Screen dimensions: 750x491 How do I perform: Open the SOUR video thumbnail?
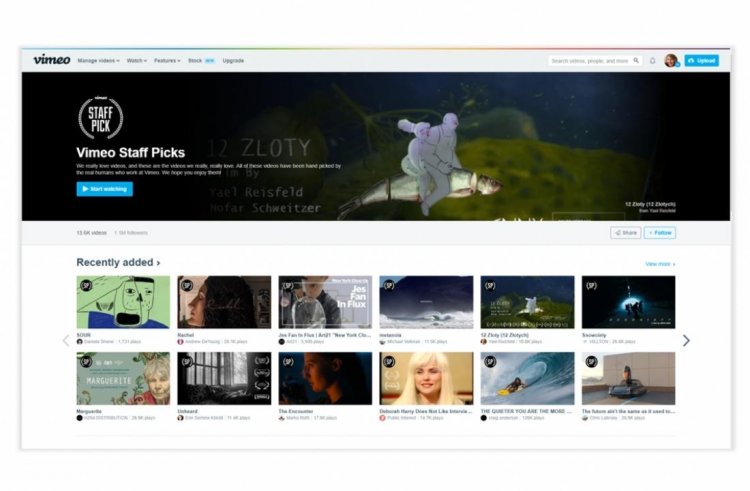click(123, 302)
